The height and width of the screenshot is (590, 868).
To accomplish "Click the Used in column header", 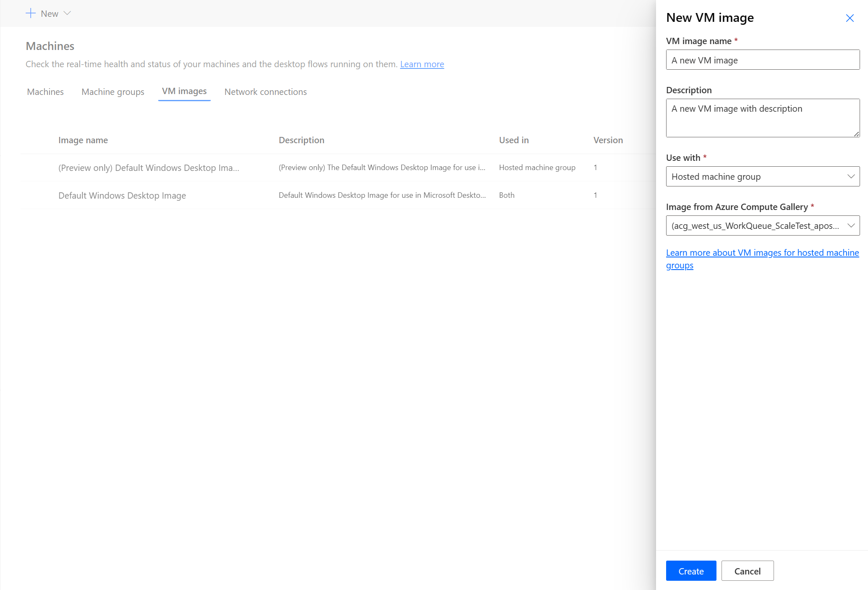I will click(513, 139).
